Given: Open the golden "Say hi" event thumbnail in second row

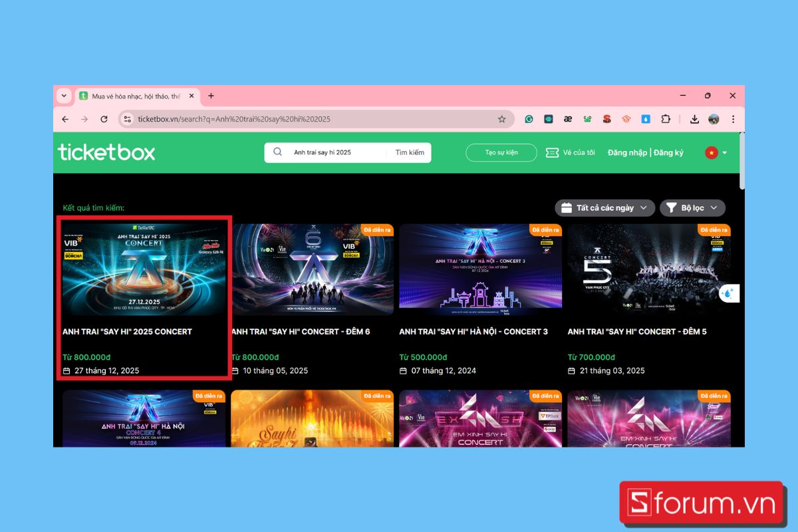Looking at the screenshot, I should (313, 418).
